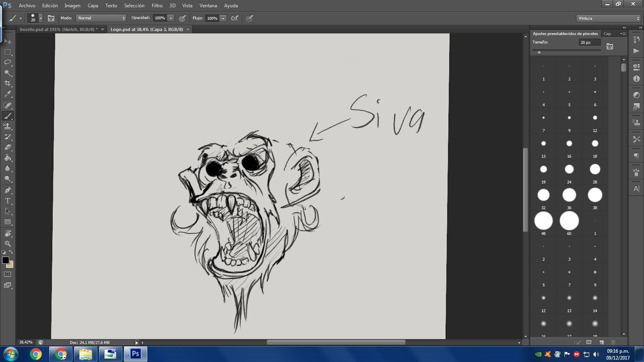Set the foreground color swatch

(x=6, y=260)
